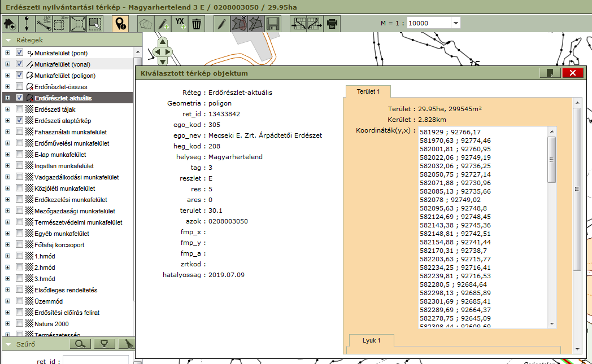Viewport: 592px width, 364px height.
Task: Select the area measurement tool
Action: tap(60, 24)
